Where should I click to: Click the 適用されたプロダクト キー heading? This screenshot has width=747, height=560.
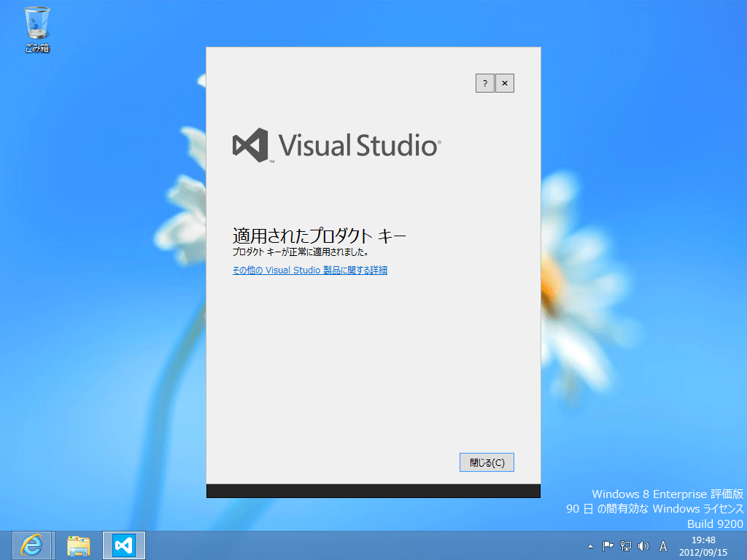pos(320,236)
